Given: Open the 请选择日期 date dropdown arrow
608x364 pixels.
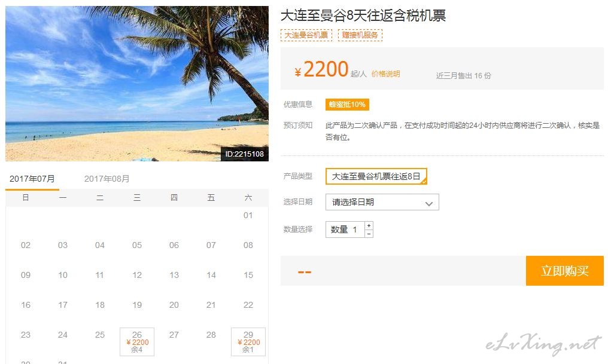Looking at the screenshot, I should (x=428, y=203).
